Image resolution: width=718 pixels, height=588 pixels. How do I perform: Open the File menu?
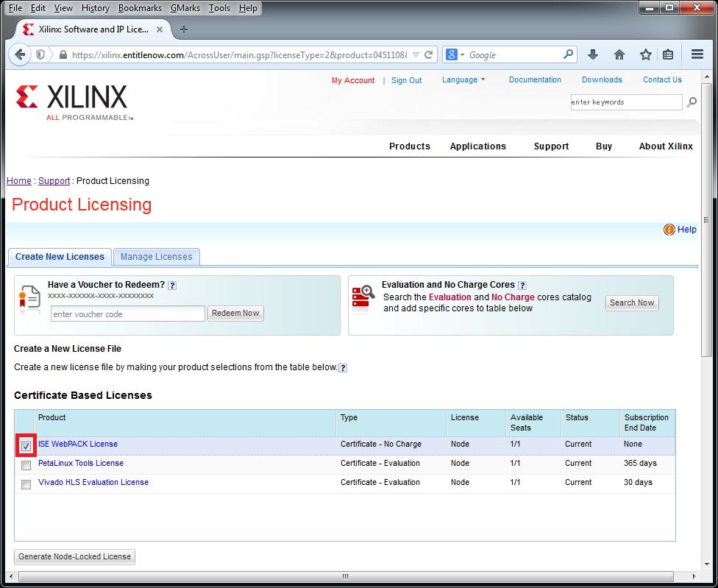15,8
